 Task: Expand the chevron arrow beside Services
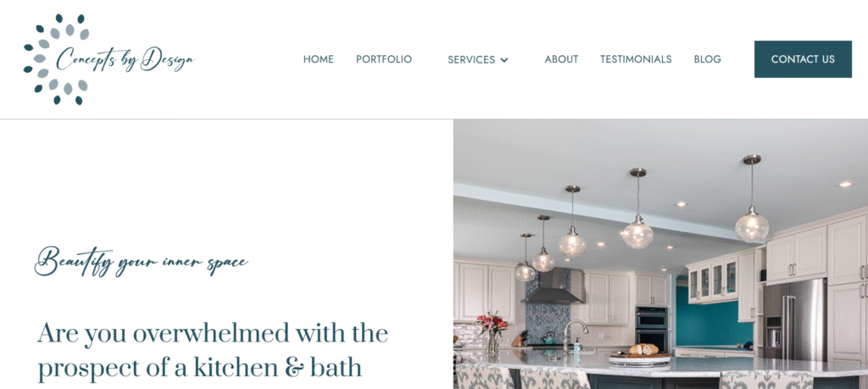point(504,60)
